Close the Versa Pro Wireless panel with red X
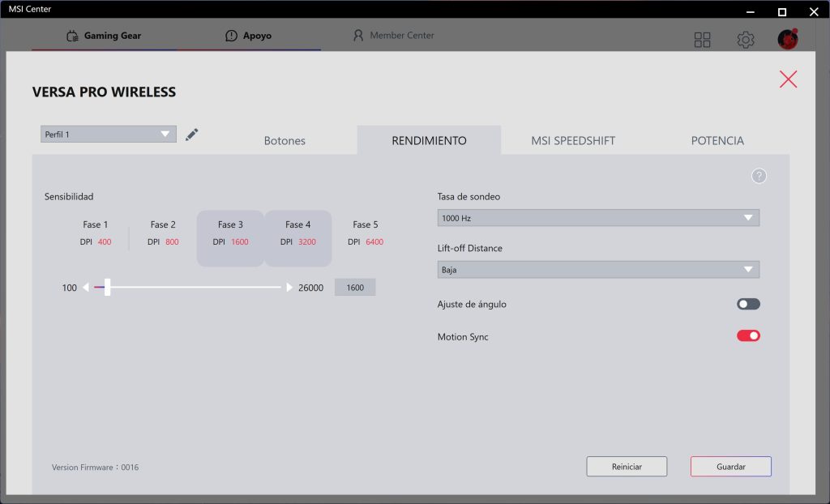The width and height of the screenshot is (830, 504). click(x=788, y=79)
